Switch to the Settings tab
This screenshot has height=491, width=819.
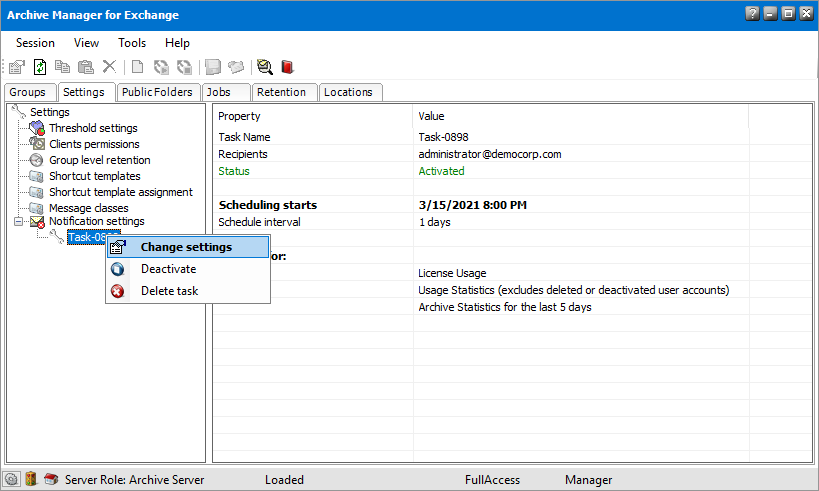[86, 92]
